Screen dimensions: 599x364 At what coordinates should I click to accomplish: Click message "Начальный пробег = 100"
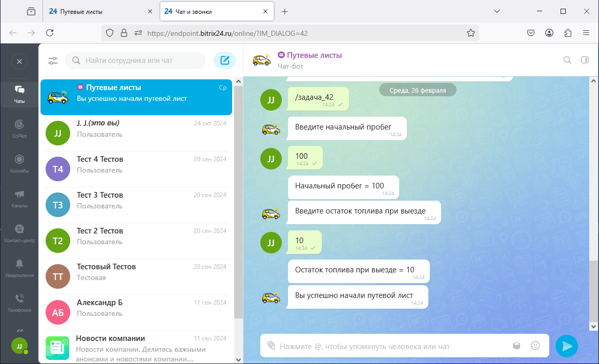pos(343,187)
